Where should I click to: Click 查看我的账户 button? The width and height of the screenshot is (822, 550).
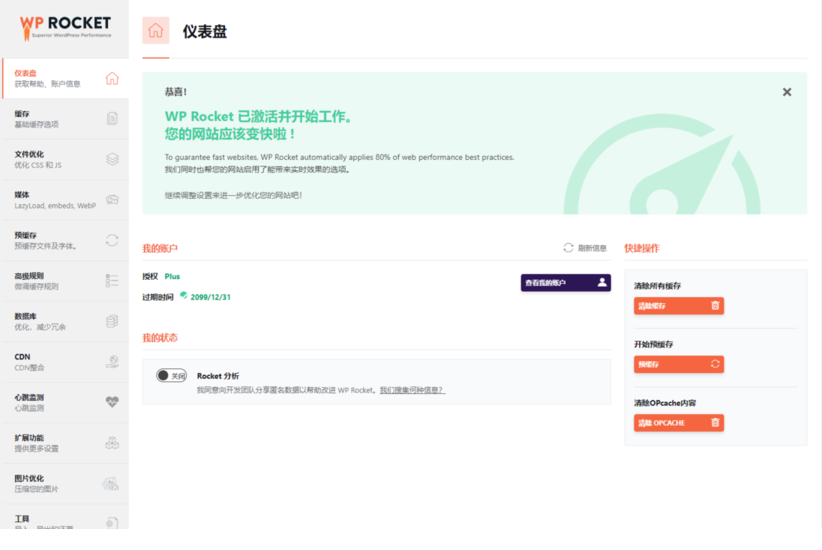(x=566, y=283)
